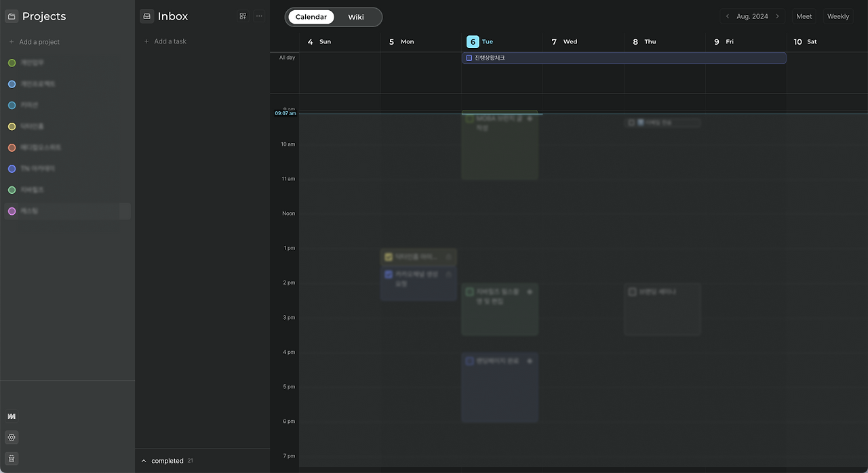The image size is (868, 473).
Task: Click the star icon on Tuesday 4 pm event
Action: [530, 361]
